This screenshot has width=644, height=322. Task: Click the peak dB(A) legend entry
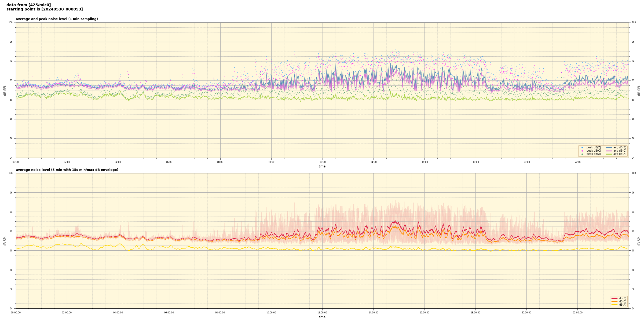click(x=594, y=154)
